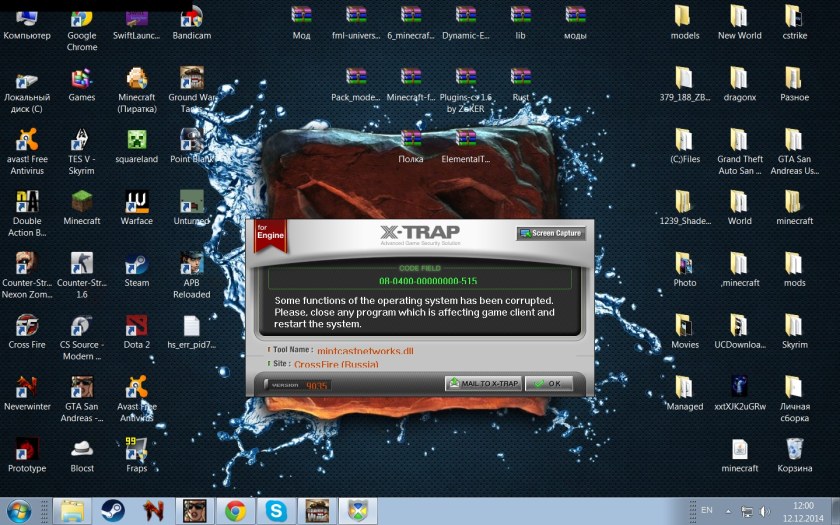Open the taskbar clock and date

click(x=802, y=511)
